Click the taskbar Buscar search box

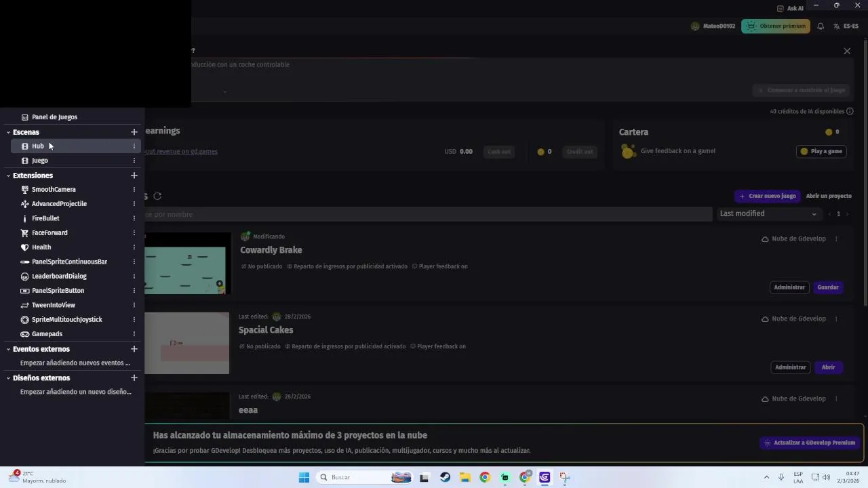point(365,477)
